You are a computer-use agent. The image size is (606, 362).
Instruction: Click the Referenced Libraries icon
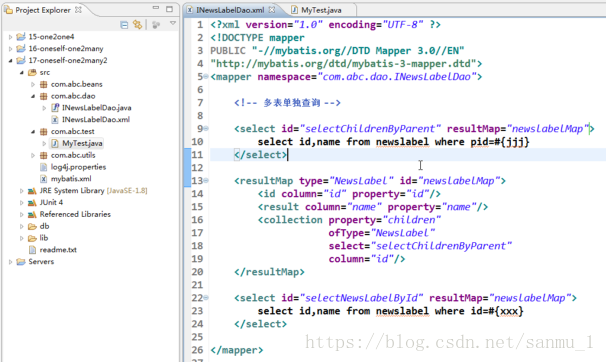tap(32, 214)
